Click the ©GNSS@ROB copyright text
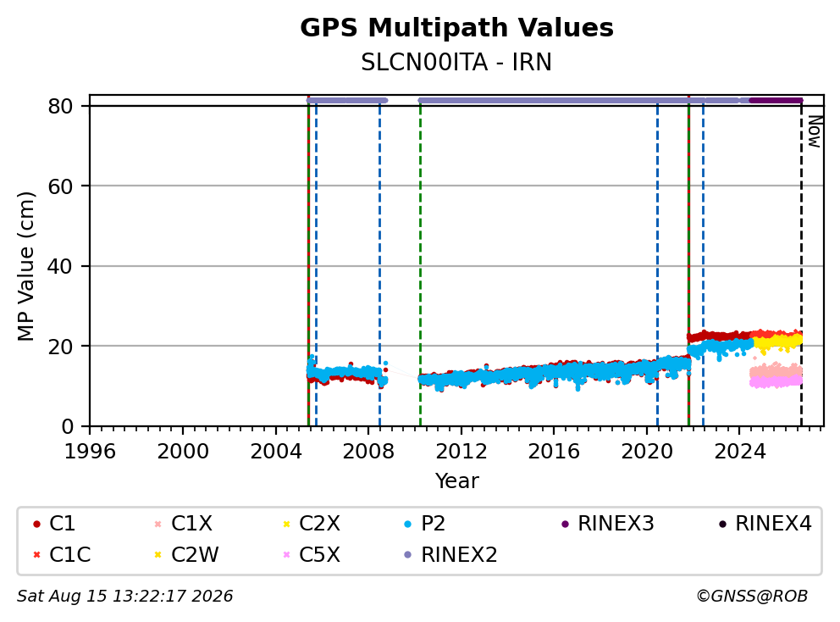Viewport: 840px width, 622px height. 752,596
